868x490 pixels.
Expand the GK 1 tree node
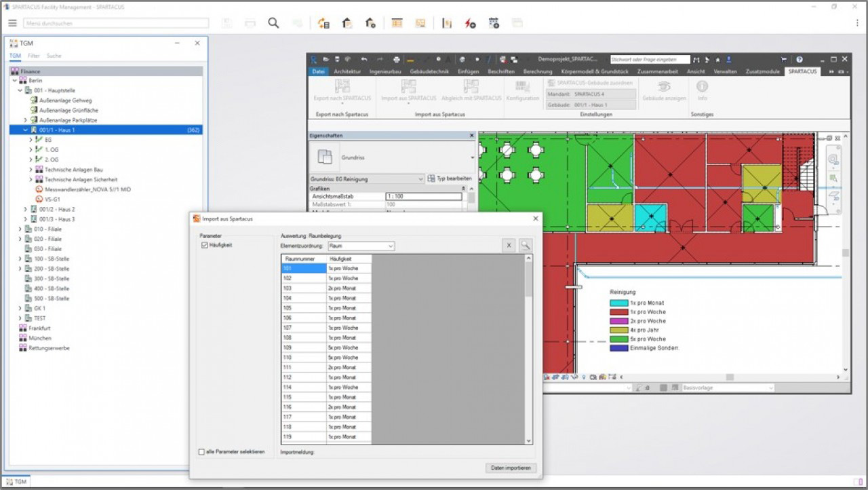(20, 308)
